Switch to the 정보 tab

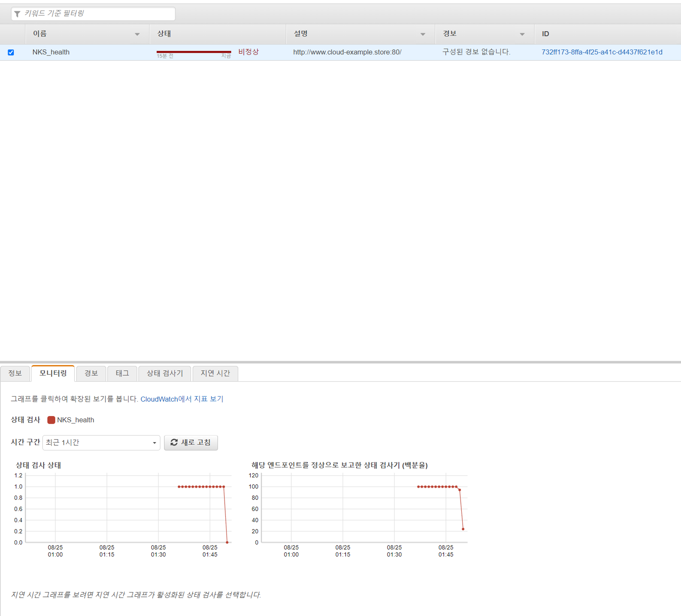(x=15, y=373)
